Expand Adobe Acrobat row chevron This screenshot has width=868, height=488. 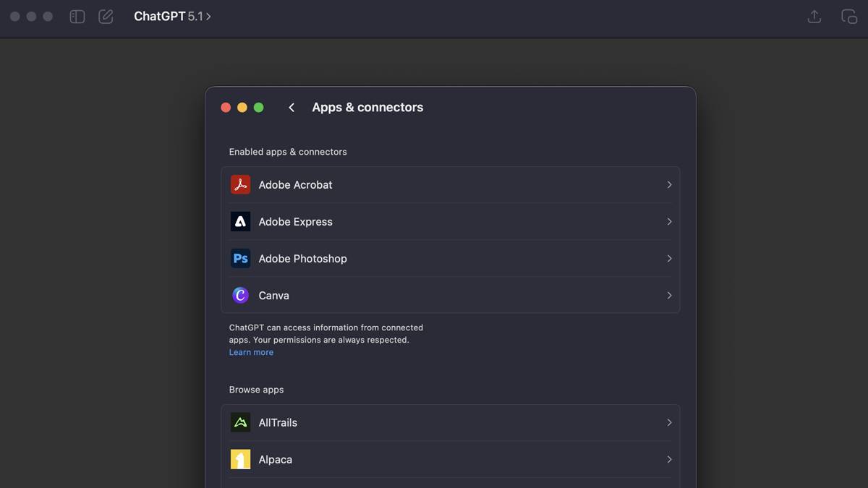click(669, 185)
